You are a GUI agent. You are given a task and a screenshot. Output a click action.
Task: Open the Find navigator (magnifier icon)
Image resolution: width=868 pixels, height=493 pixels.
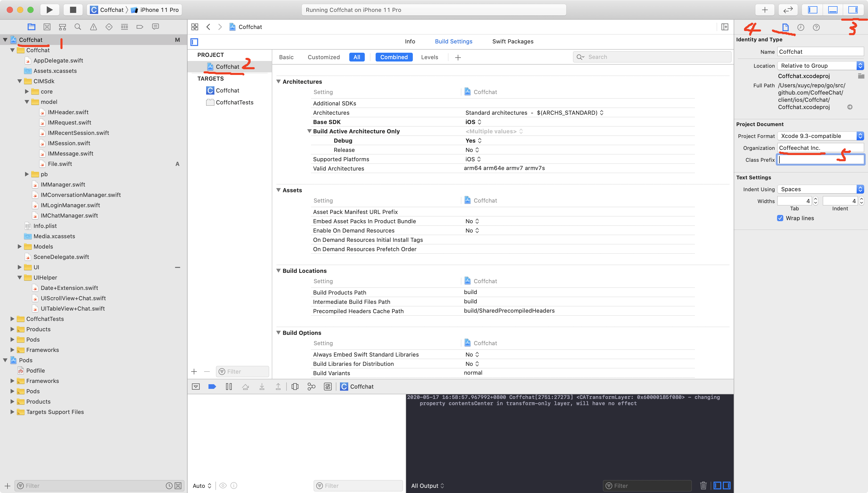[78, 27]
